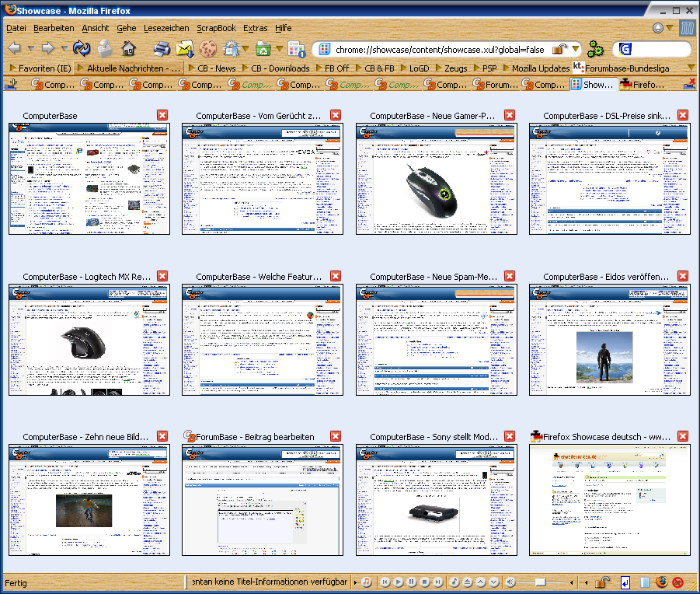Open dropdown arrow beside the menu bar up-arrow button

(x=670, y=28)
